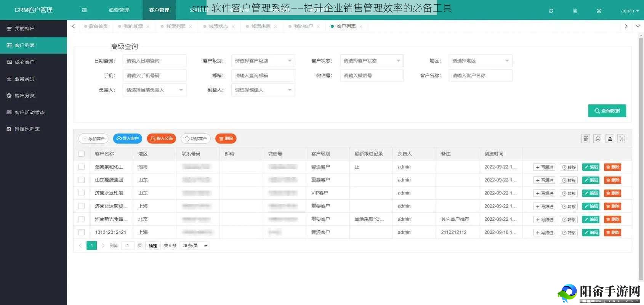Click the orange 删除 bulk delete button
The width and height of the screenshot is (644, 305).
tap(226, 139)
